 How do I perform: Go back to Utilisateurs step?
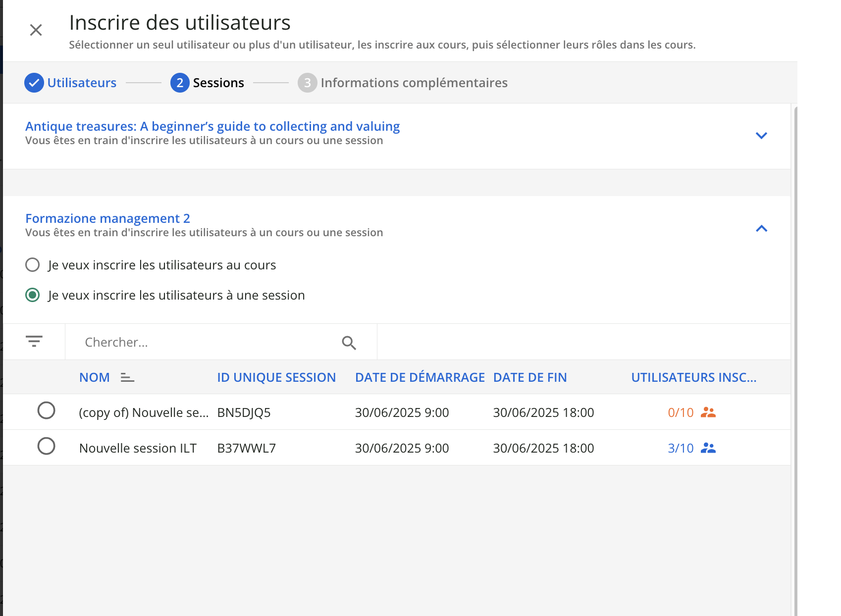click(82, 83)
